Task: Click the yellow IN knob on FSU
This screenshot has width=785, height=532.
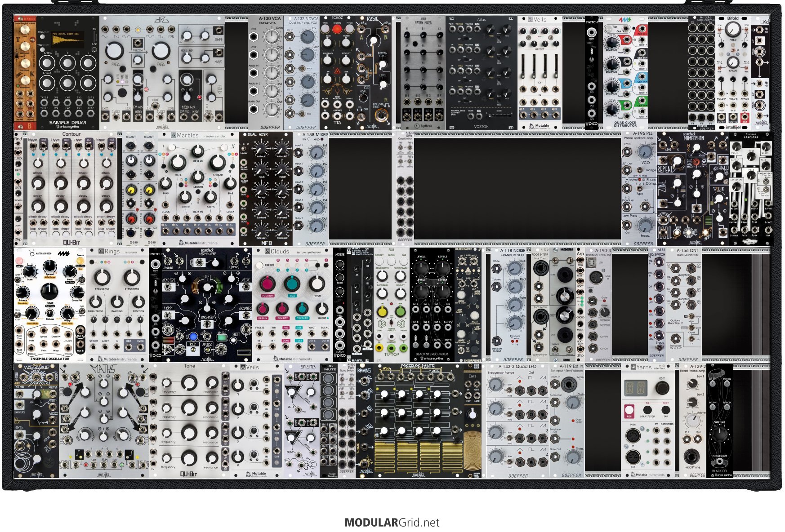Action: coord(382,312)
